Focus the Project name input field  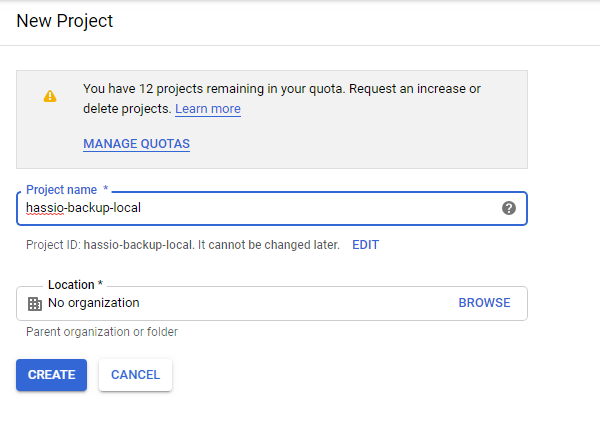tap(272, 208)
